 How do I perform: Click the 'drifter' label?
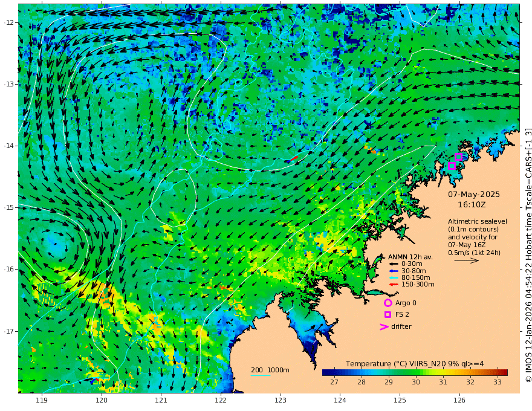(x=401, y=326)
